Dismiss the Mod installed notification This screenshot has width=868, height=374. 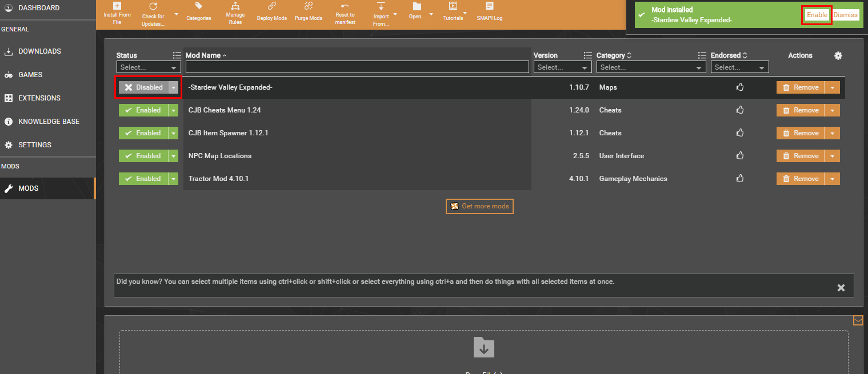point(846,15)
